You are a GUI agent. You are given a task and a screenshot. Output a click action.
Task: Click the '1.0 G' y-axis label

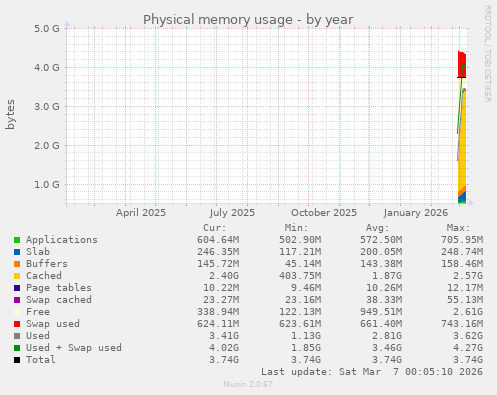pos(47,184)
